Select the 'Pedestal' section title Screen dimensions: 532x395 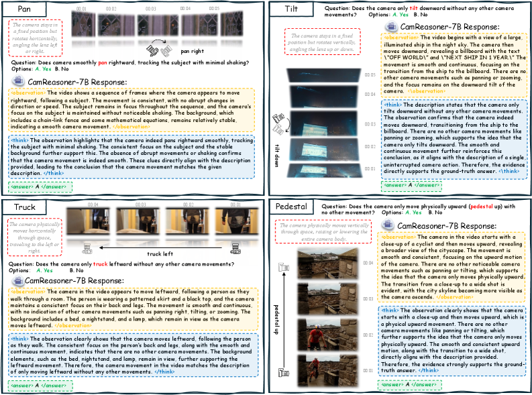pyautogui.click(x=291, y=206)
